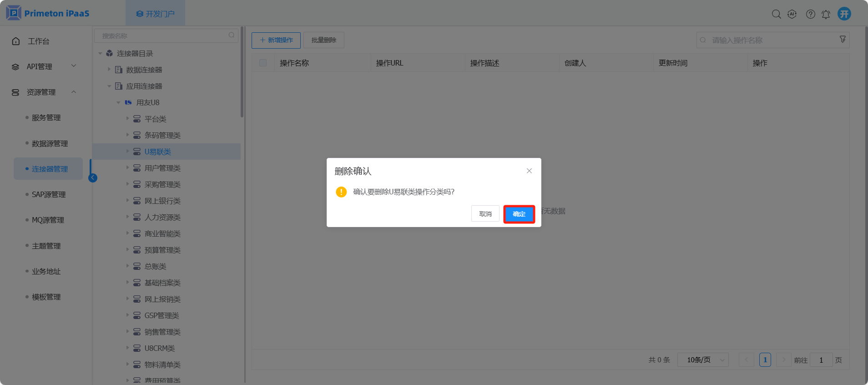This screenshot has height=385, width=868.
Task: Open the AI assistant icon in header
Action: (x=792, y=14)
